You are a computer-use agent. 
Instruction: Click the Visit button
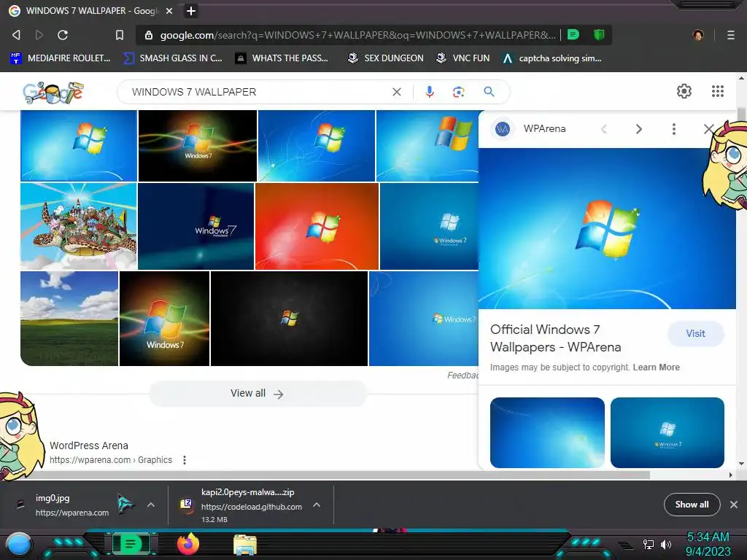(695, 333)
